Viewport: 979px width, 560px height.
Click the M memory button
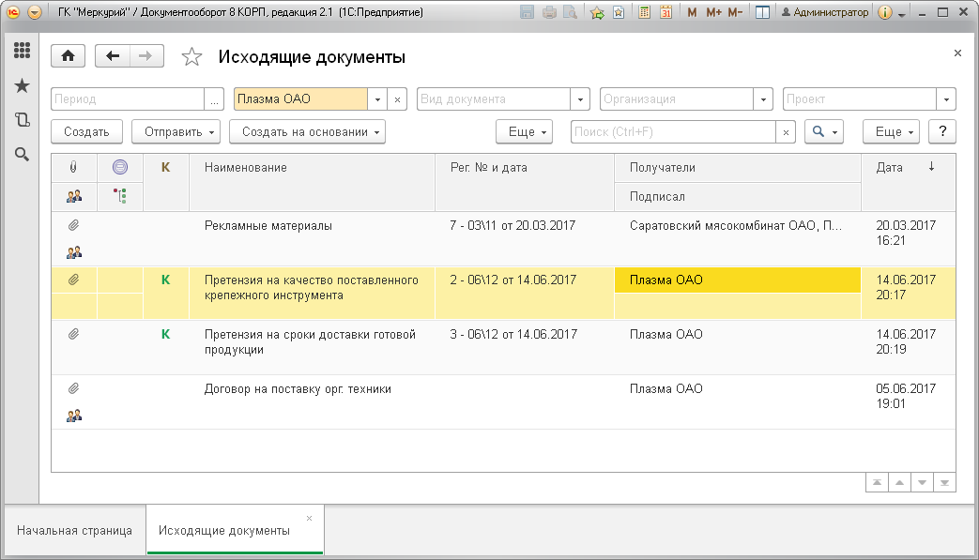[x=692, y=12]
